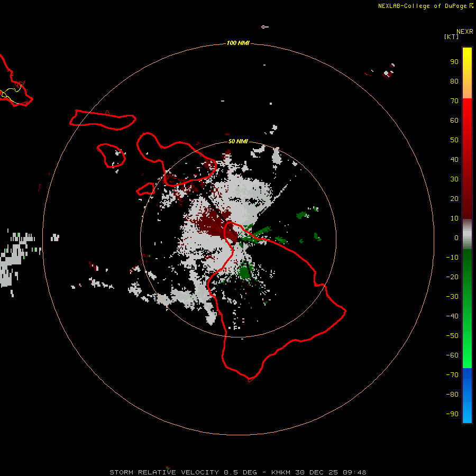The width and height of the screenshot is (476, 476).
Task: Click the 20 value on the velocity scale
Action: point(454,199)
